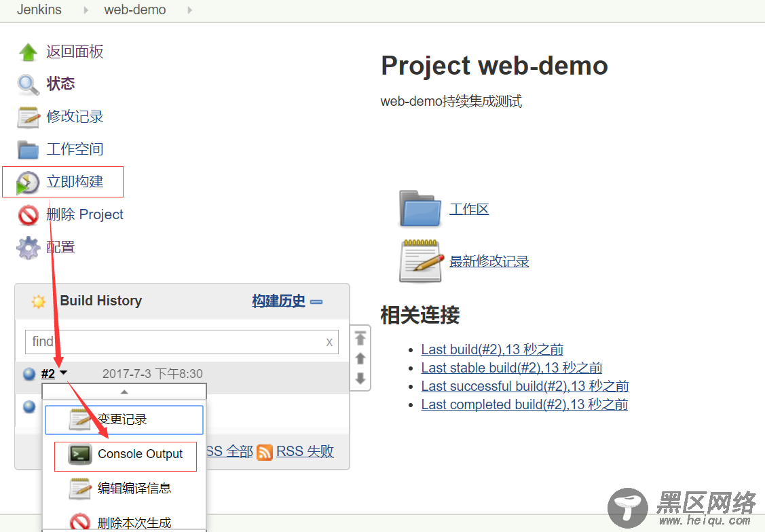Click the terminal icon for Console Output
This screenshot has height=532, width=765.
pyautogui.click(x=80, y=454)
